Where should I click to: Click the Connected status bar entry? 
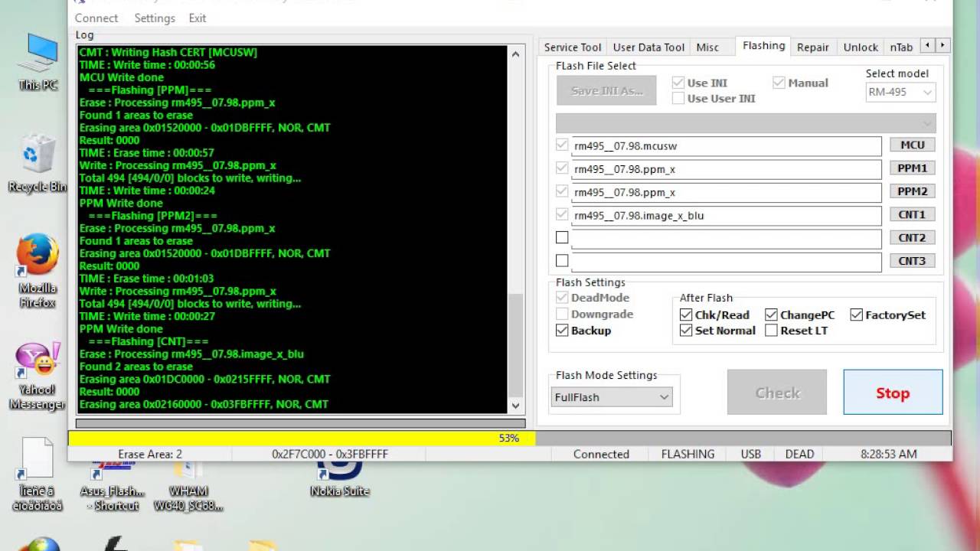pyautogui.click(x=601, y=454)
